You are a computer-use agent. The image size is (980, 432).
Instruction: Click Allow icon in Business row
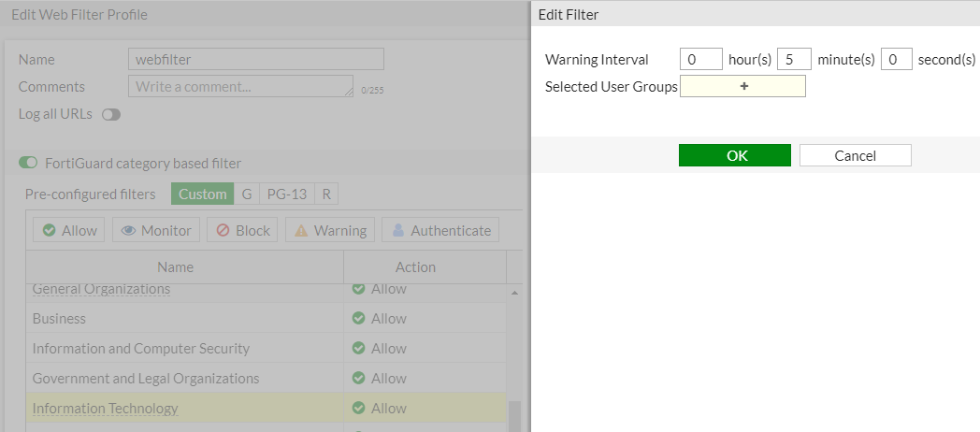click(x=358, y=319)
